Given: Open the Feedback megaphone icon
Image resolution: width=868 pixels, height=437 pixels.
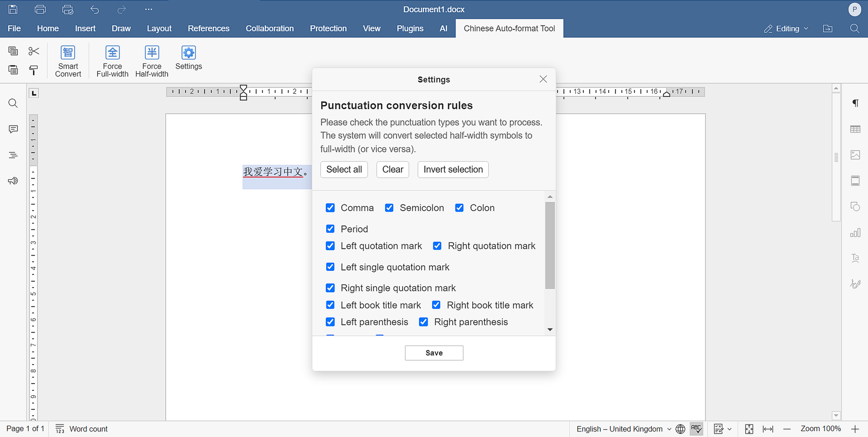Looking at the screenshot, I should [13, 181].
